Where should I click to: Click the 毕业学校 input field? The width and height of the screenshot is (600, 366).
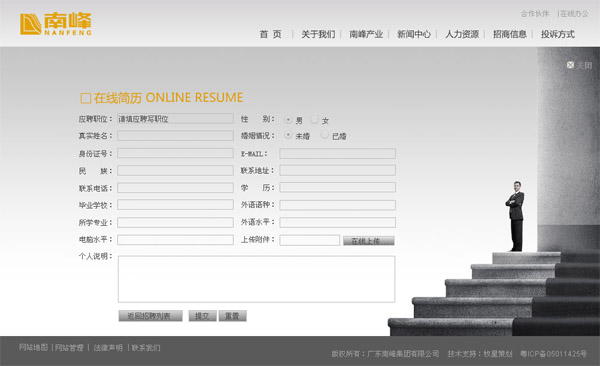click(x=175, y=205)
